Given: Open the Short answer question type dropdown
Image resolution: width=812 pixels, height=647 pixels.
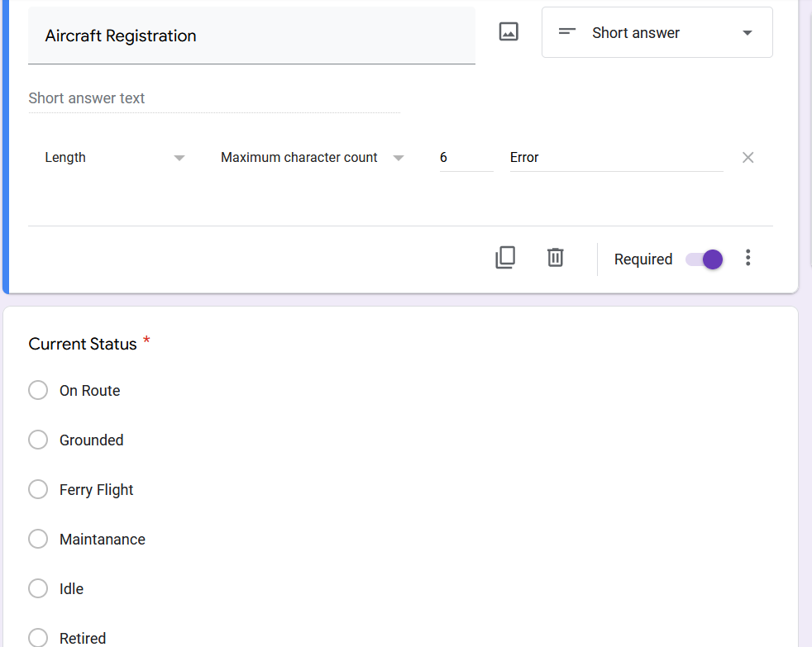Looking at the screenshot, I should tap(657, 33).
